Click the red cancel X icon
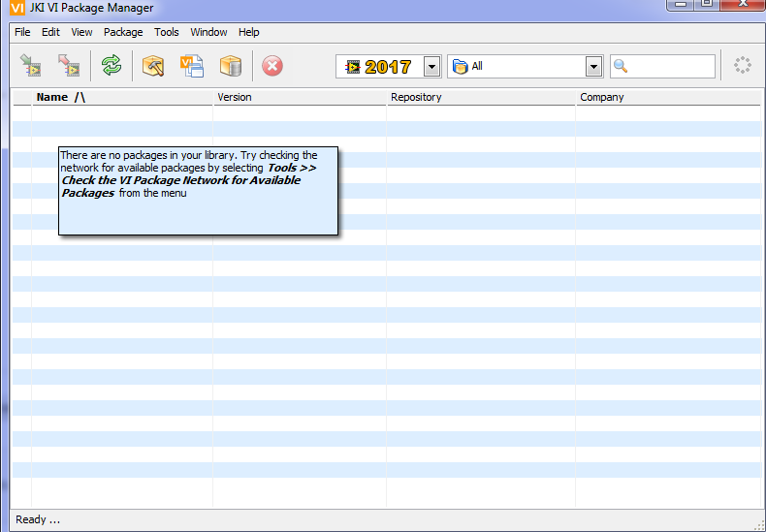Screen dimensions: 766x532 coord(272,65)
